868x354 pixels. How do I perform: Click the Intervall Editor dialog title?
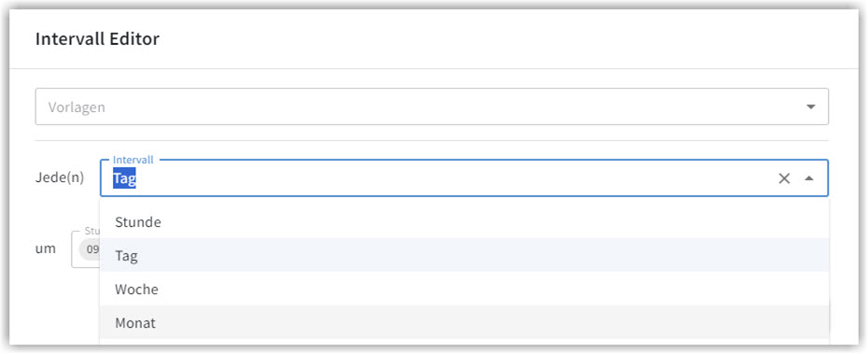click(x=97, y=39)
